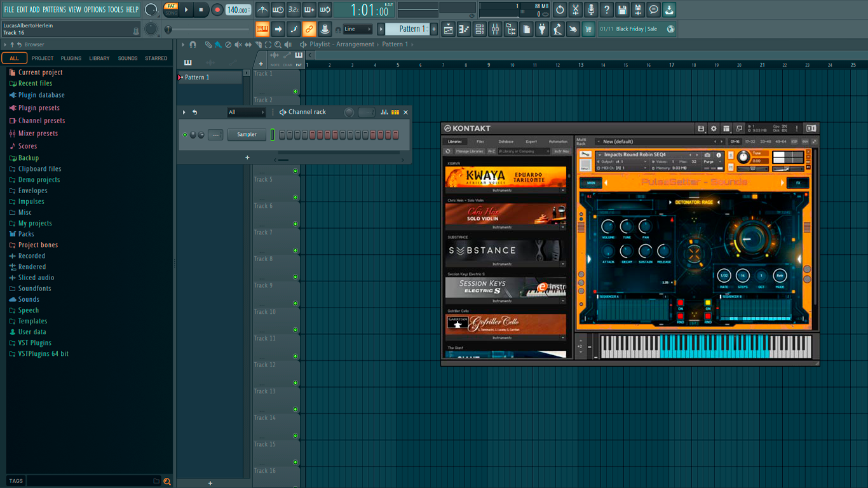Open the playlist menu arrow

tap(183, 44)
